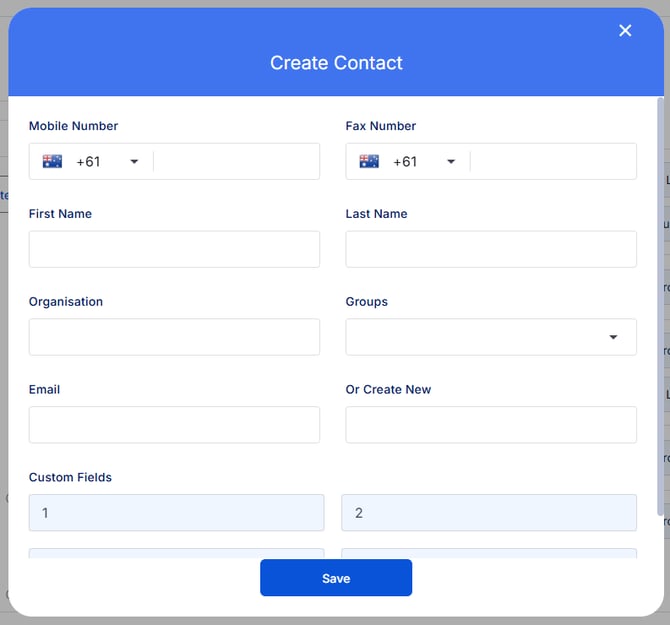Focus the Fax Number text input
The height and width of the screenshot is (625, 670).
(x=552, y=162)
